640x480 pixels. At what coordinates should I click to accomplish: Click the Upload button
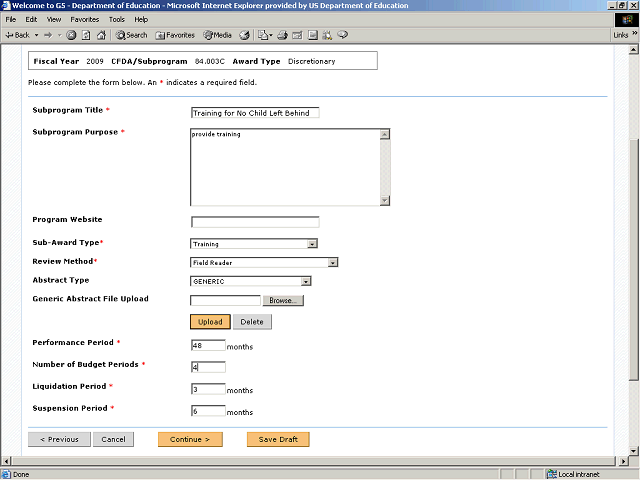click(210, 322)
